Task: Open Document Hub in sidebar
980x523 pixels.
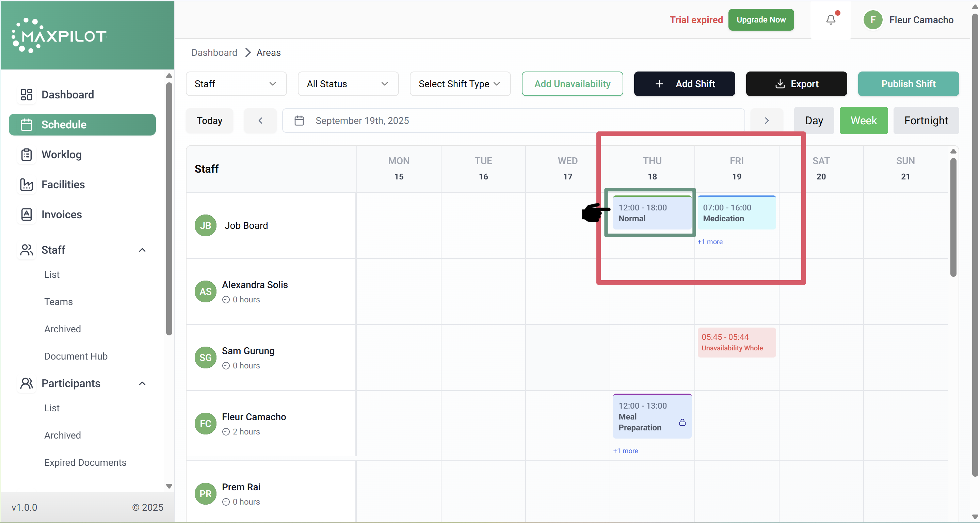Action: 76,356
